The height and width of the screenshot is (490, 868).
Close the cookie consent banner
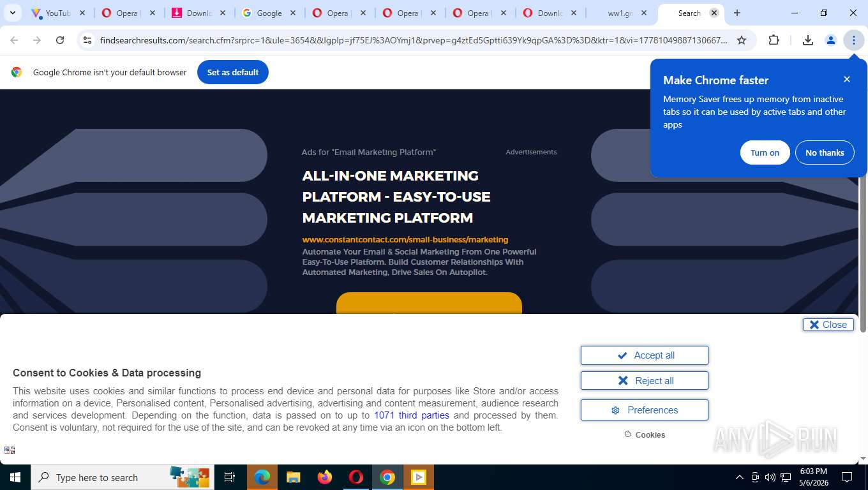click(828, 325)
